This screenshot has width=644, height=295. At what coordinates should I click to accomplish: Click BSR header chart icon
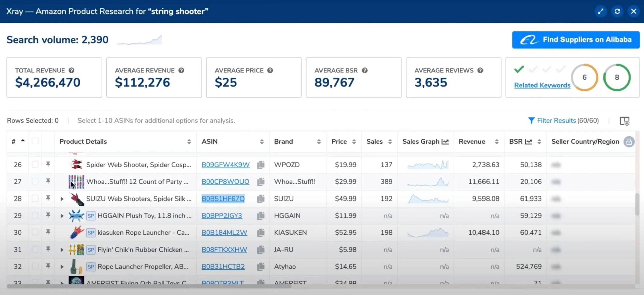pyautogui.click(x=528, y=142)
